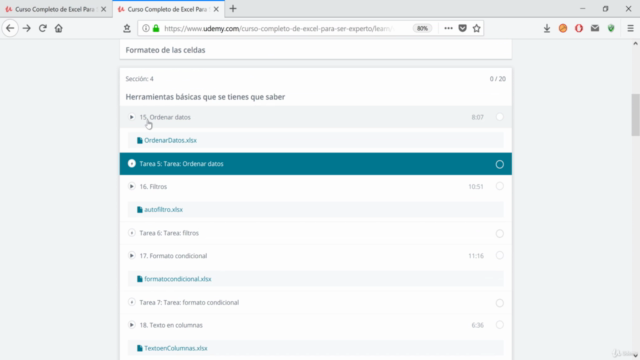
Task: Click the 6:36 duration of Texto en columnas
Action: tap(478, 325)
